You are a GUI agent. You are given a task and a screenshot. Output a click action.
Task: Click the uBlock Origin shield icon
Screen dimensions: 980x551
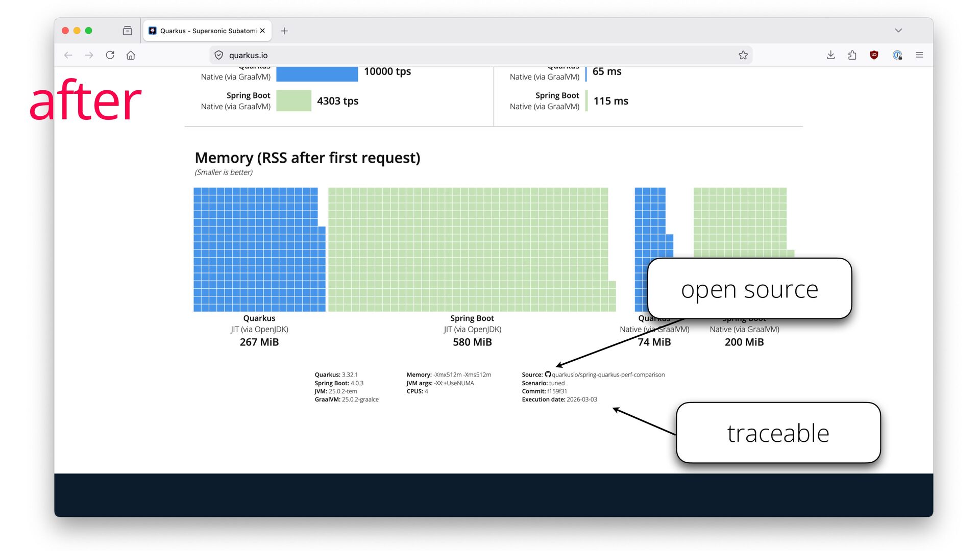click(874, 55)
